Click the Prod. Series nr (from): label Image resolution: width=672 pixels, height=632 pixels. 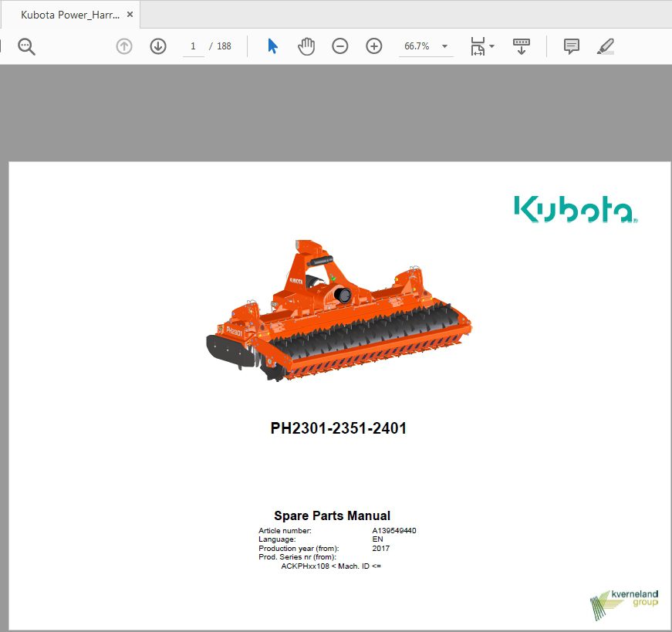click(x=298, y=557)
